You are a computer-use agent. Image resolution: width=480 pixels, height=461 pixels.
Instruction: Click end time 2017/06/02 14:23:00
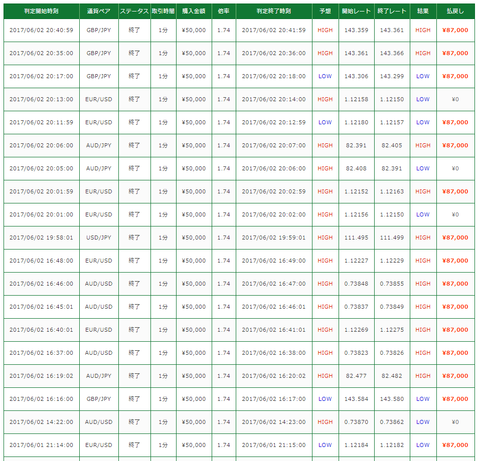pos(274,422)
